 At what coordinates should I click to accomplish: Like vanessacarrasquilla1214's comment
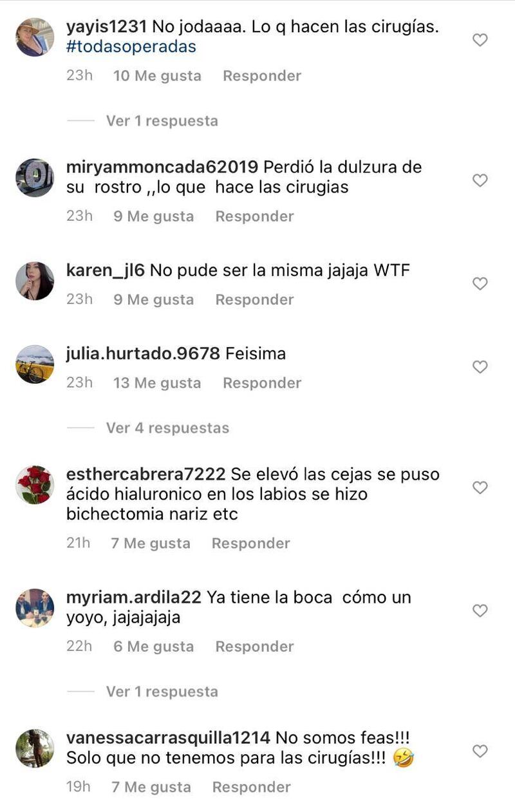(480, 751)
